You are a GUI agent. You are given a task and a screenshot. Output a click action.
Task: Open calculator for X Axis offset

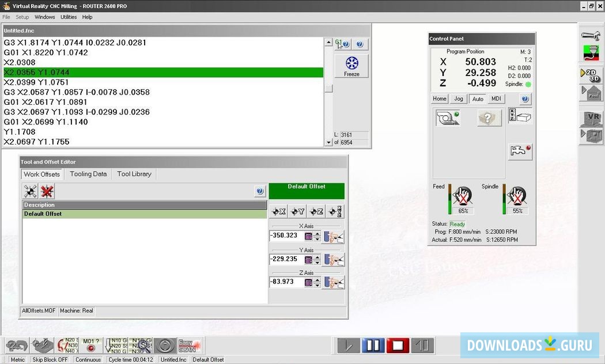(308, 236)
